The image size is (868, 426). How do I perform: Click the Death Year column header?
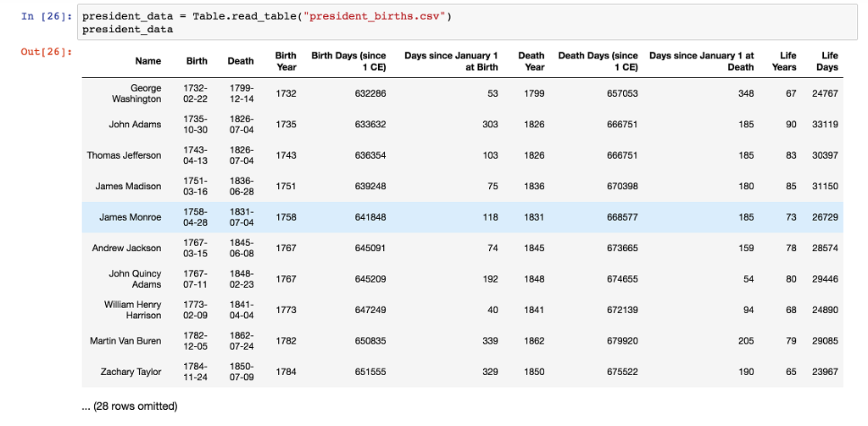click(x=531, y=61)
